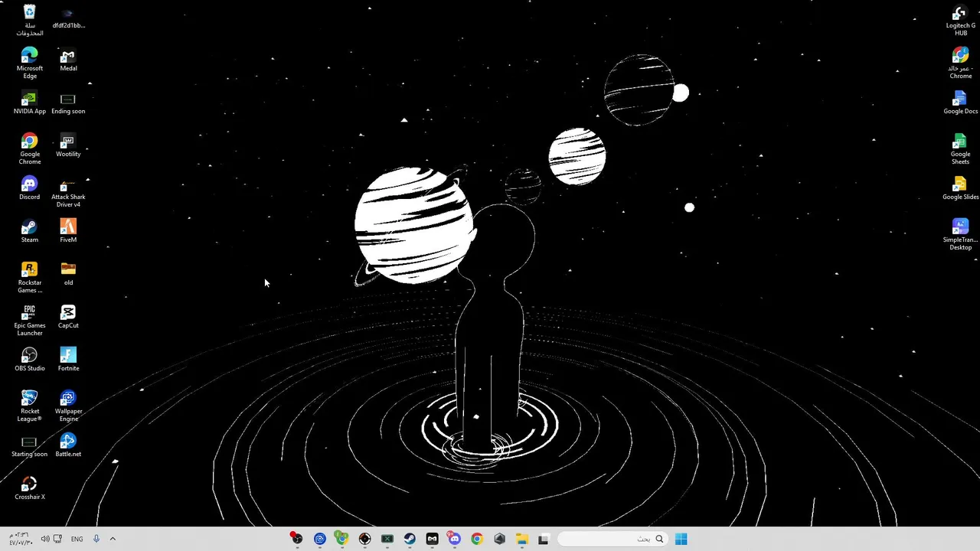Select the Logitech G HUB desktop shortcut
Viewport: 980px width, 551px height.
(960, 20)
